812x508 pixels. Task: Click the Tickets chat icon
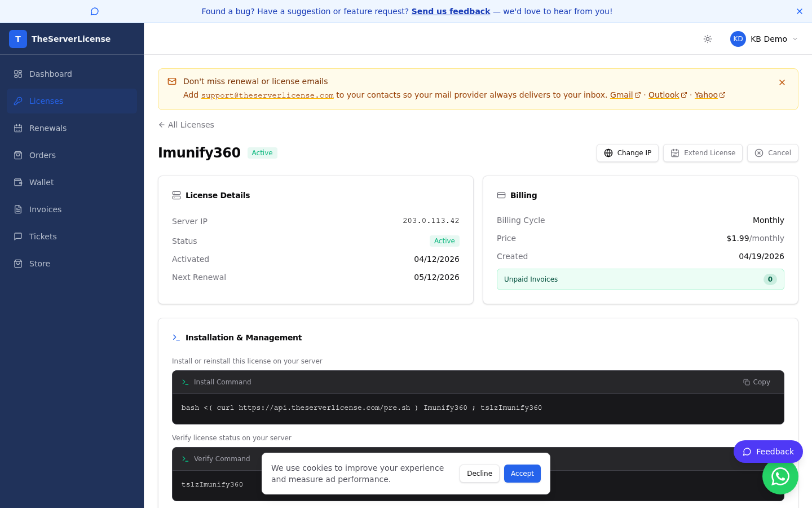(18, 237)
